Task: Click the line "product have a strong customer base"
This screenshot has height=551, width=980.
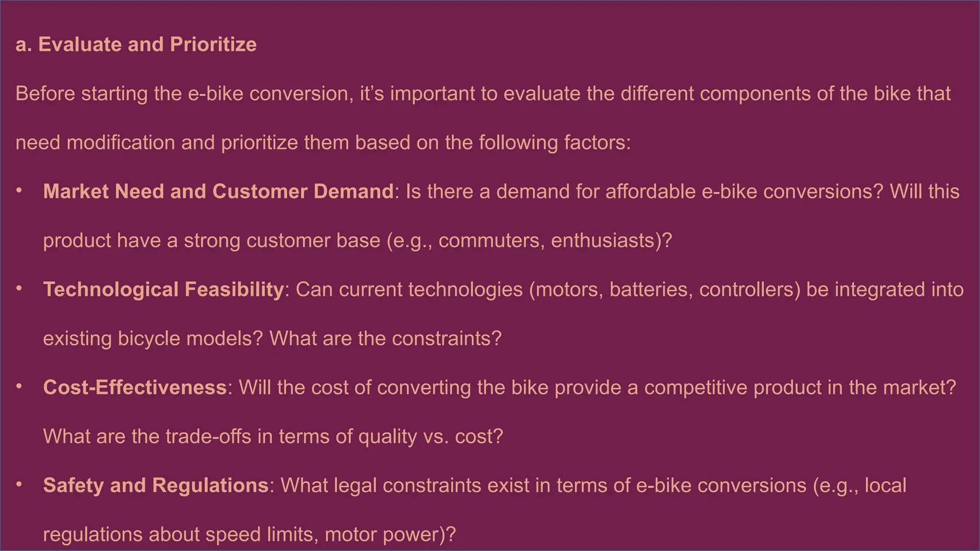Action: (x=357, y=240)
